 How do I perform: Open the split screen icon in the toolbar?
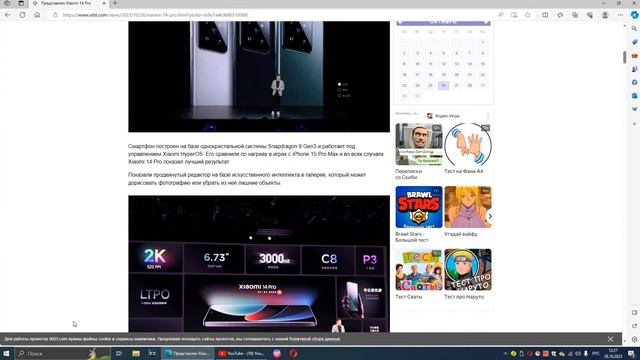tap(545, 15)
